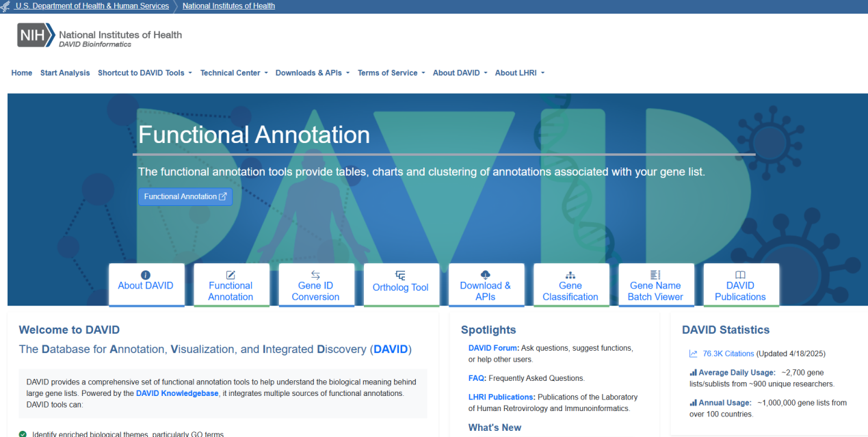
Task: Click the bar chart icon by Annual Usage
Action: (693, 403)
